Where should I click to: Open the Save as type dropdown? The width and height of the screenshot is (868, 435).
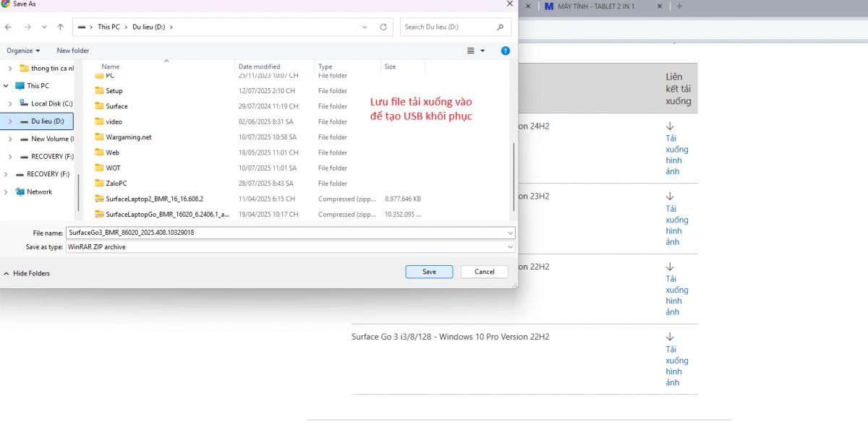point(509,246)
